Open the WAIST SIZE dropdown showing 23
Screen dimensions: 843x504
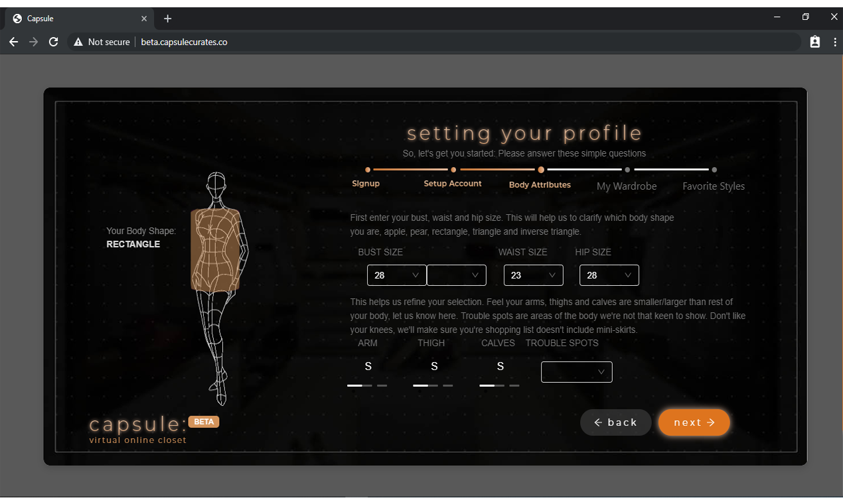[533, 275]
